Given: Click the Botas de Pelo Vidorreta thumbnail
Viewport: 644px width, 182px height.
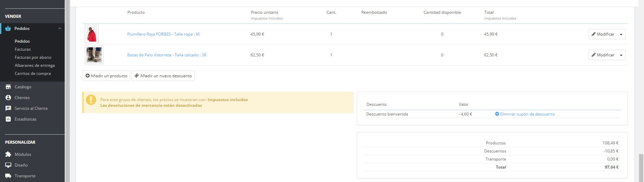Looking at the screenshot, I should pyautogui.click(x=94, y=55).
